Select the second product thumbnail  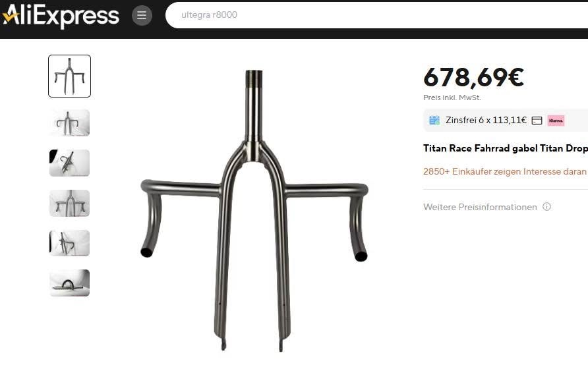pos(69,123)
